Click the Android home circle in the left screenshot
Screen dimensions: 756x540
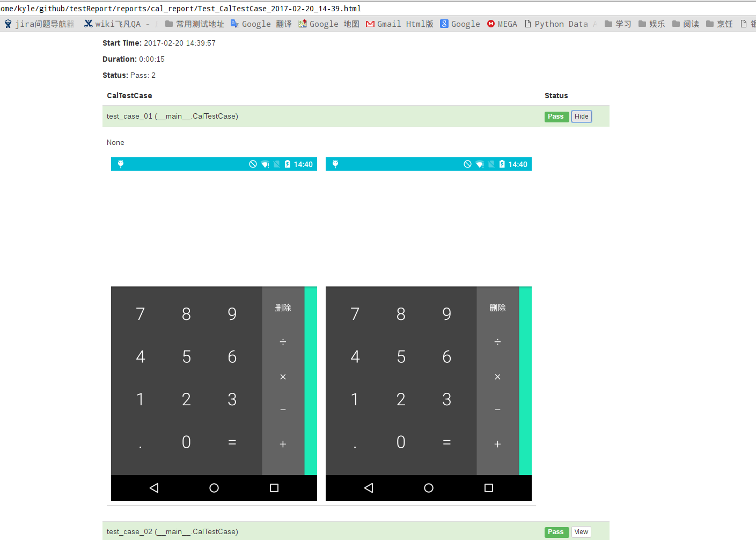pyautogui.click(x=214, y=488)
